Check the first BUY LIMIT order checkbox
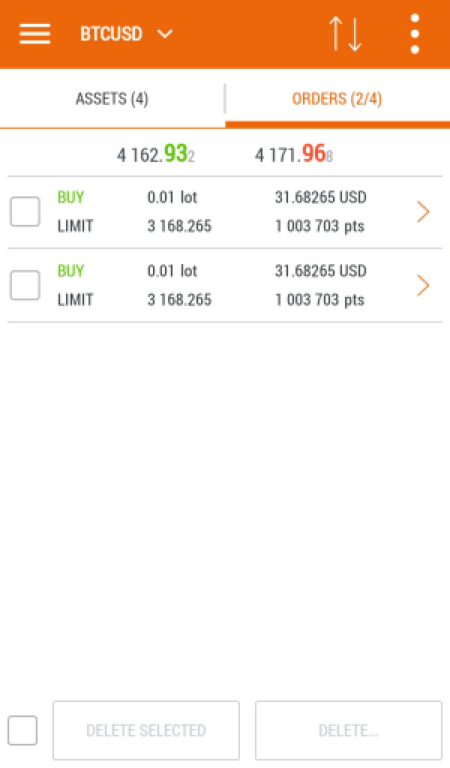This screenshot has height=768, width=450. click(x=25, y=212)
